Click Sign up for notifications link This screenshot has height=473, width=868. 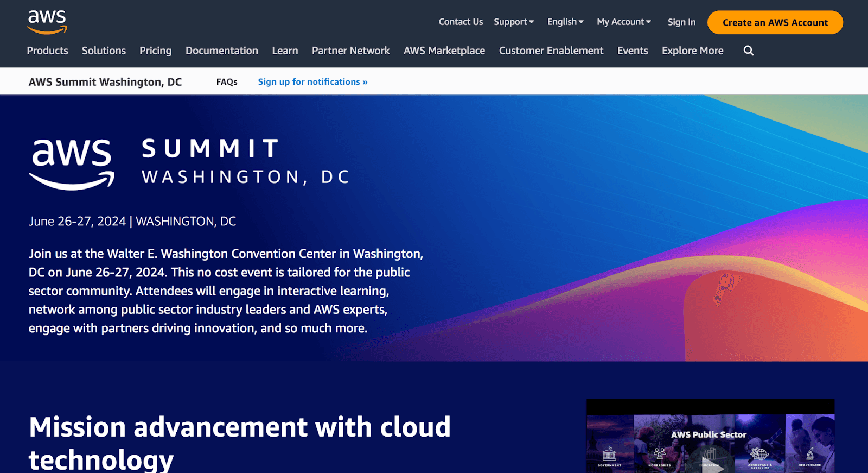pos(312,81)
